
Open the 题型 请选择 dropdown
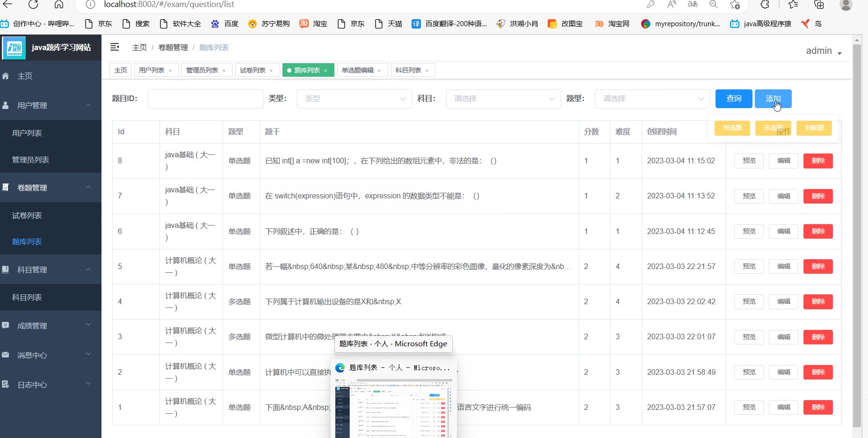coord(652,99)
